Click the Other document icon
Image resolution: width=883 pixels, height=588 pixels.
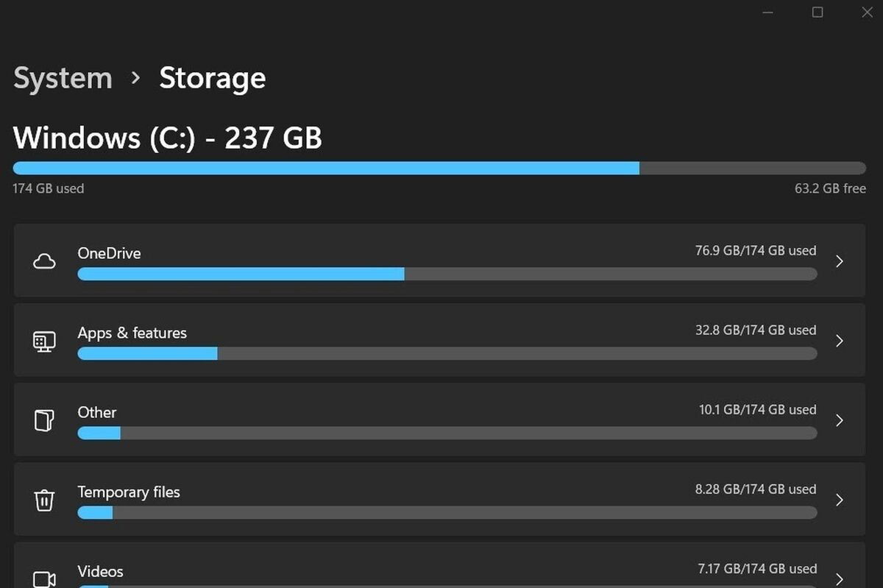click(44, 420)
